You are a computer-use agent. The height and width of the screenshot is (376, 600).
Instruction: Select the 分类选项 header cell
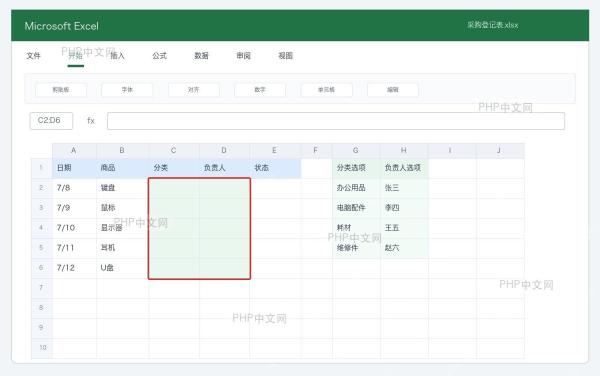coord(356,168)
